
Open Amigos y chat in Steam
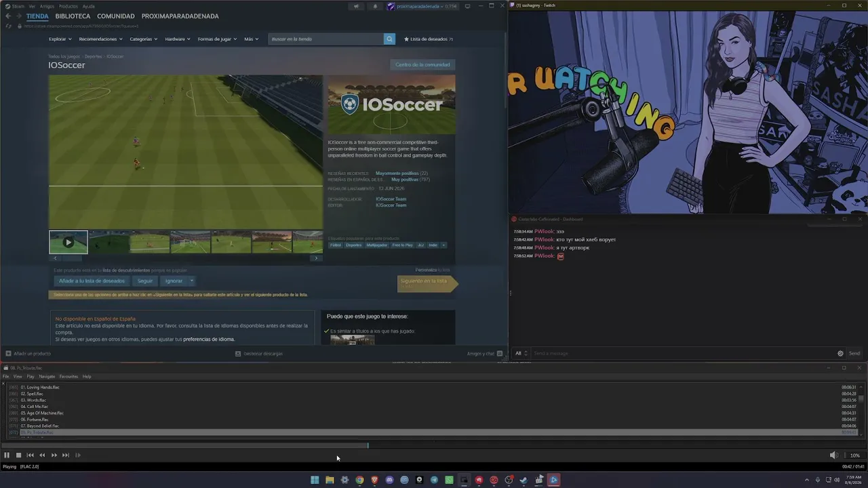click(484, 353)
